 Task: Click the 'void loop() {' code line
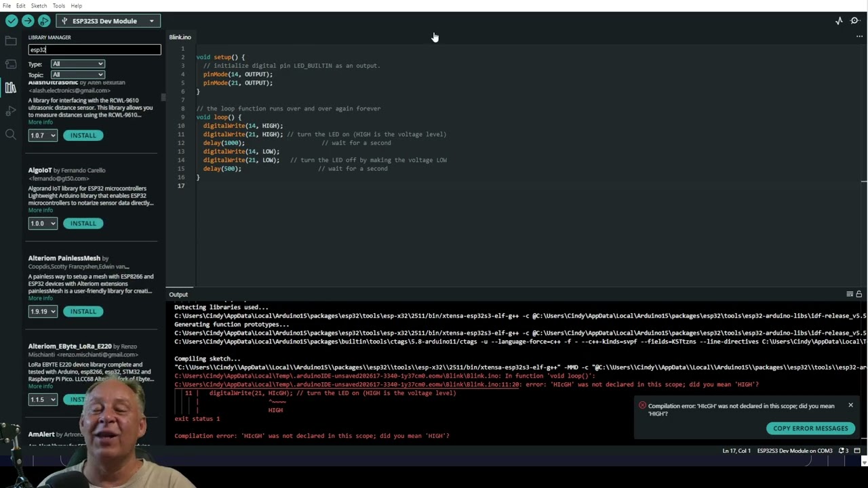point(218,117)
